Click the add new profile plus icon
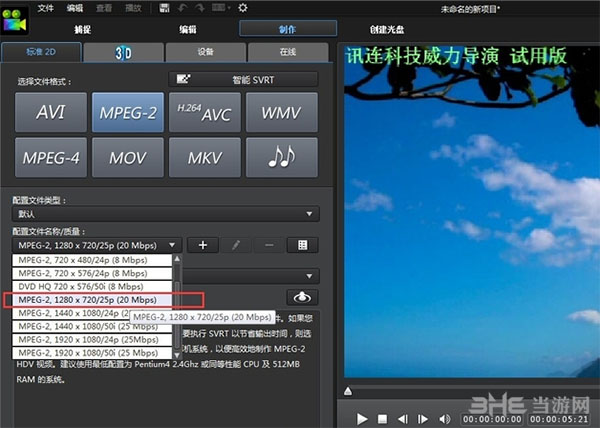This screenshot has width=600, height=428. [203, 245]
